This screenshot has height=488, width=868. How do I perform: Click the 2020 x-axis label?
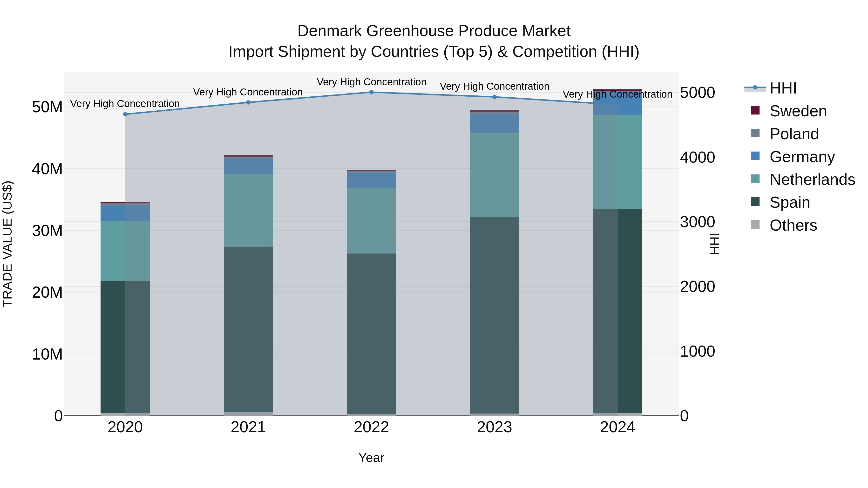(x=125, y=427)
